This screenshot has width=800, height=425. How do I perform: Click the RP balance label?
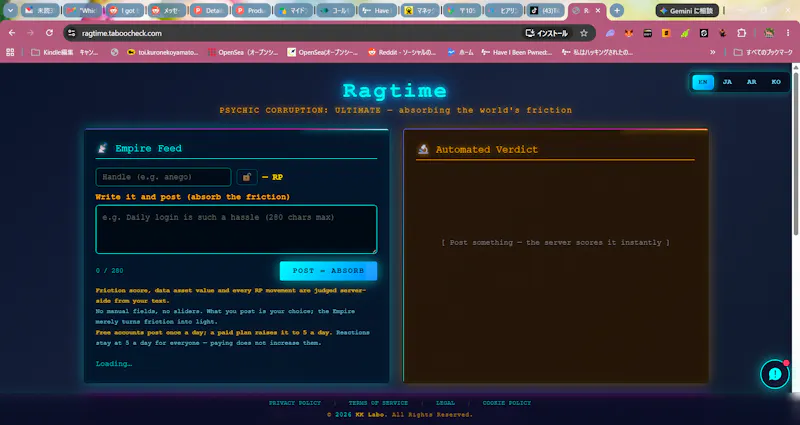273,177
